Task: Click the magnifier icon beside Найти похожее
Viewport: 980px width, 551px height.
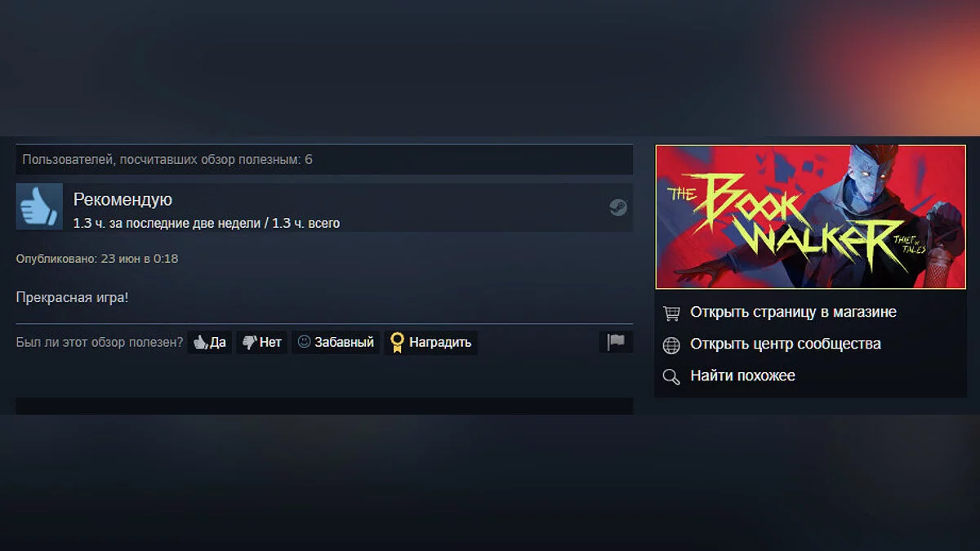Action: (671, 376)
